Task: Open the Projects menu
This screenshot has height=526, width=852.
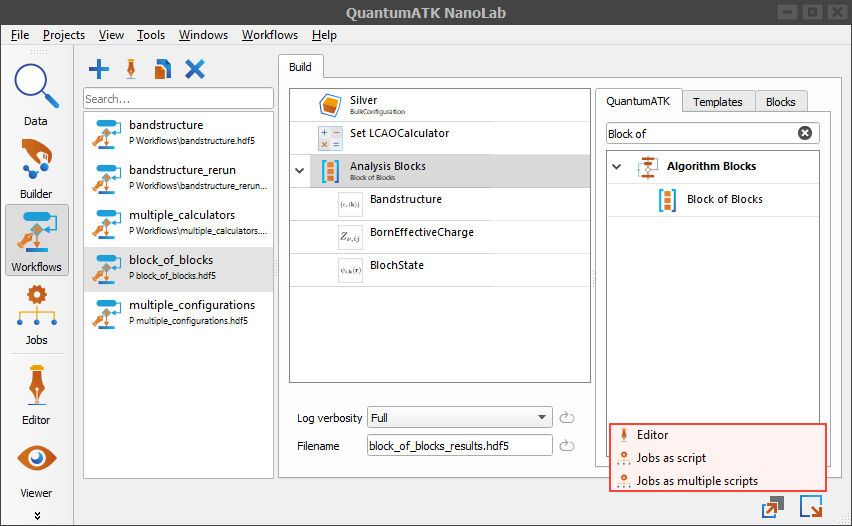Action: 64,35
